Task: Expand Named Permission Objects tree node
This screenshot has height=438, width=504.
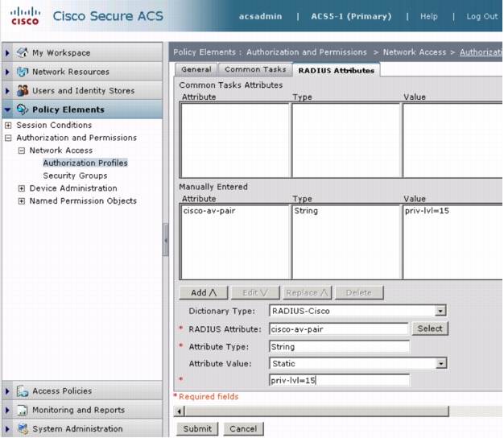Action: point(22,201)
